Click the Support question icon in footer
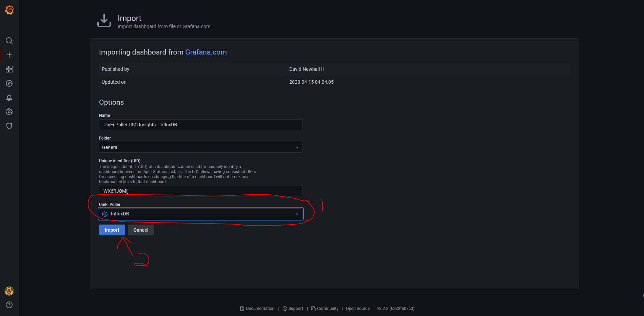The height and width of the screenshot is (316, 644). click(285, 309)
